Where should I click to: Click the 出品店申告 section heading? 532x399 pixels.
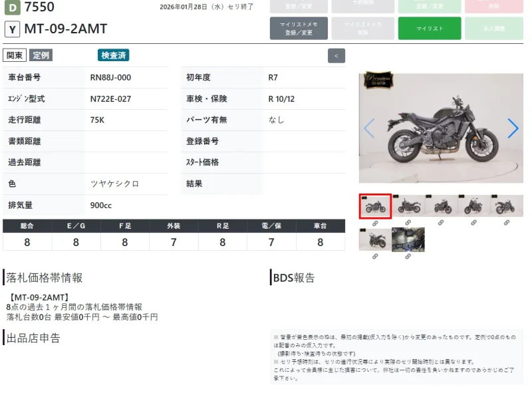[x=33, y=338]
